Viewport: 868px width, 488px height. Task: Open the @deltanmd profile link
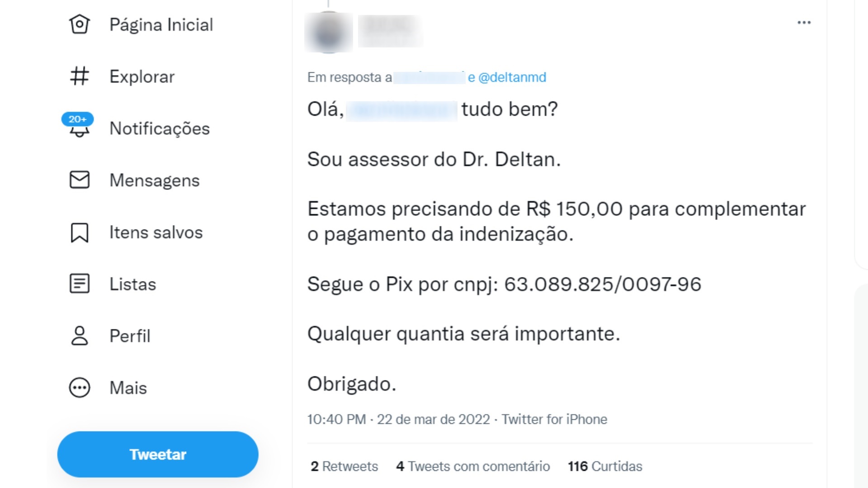point(512,77)
